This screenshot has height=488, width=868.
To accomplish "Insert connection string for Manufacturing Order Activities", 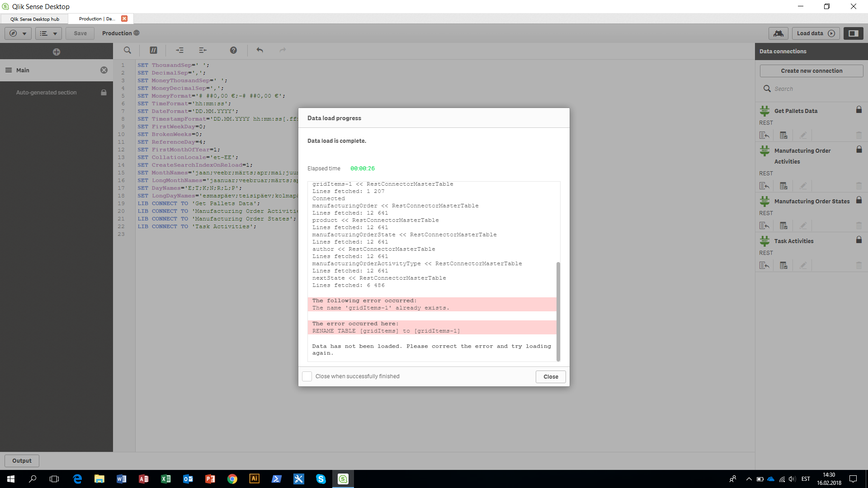I will [764, 186].
